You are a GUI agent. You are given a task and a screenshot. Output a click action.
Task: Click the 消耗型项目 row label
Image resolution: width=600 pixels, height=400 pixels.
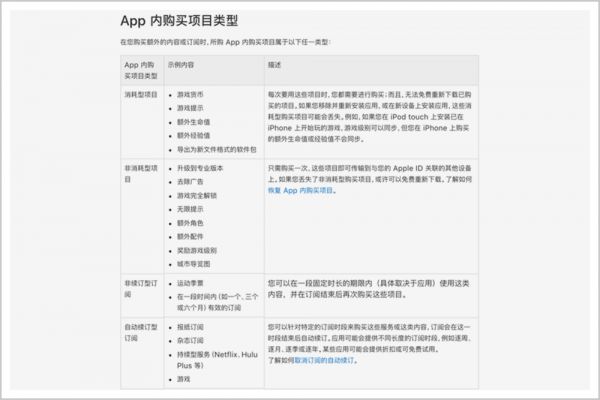click(141, 94)
